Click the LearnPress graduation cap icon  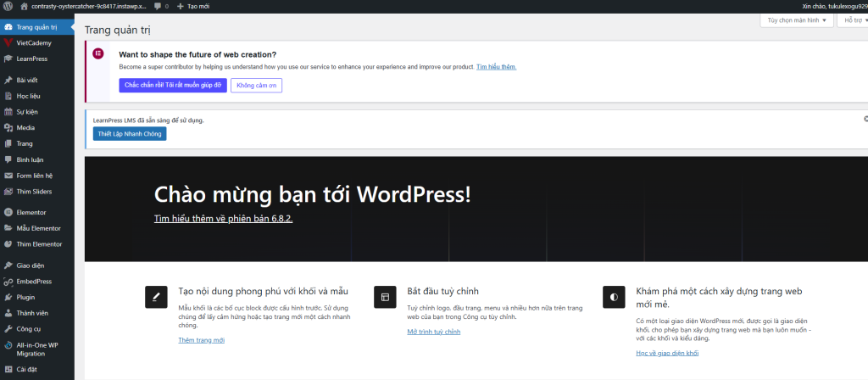click(x=8, y=59)
